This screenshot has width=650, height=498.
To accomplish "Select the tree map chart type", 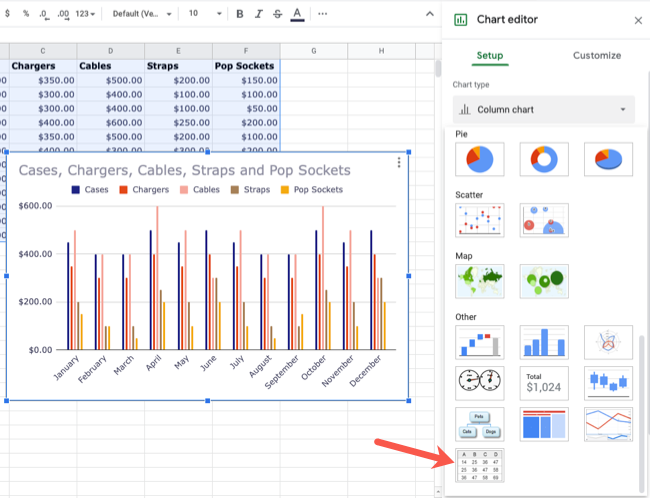I will [544, 423].
